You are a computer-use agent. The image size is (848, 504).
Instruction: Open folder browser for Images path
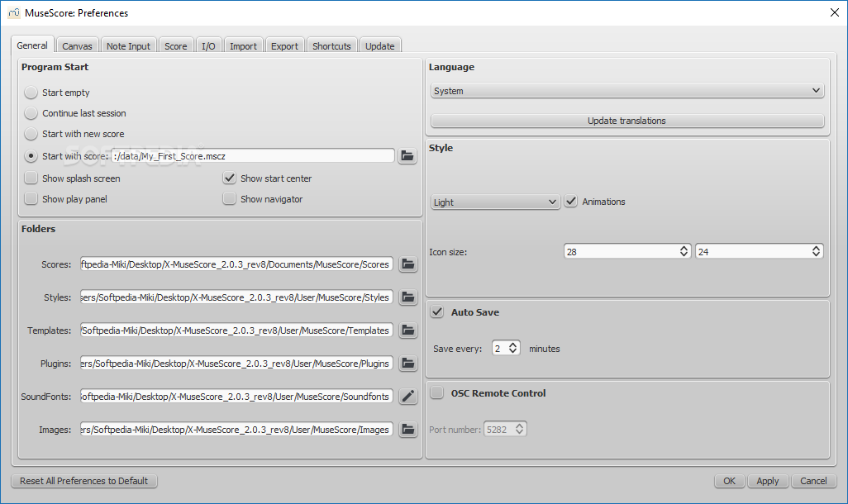click(x=408, y=430)
